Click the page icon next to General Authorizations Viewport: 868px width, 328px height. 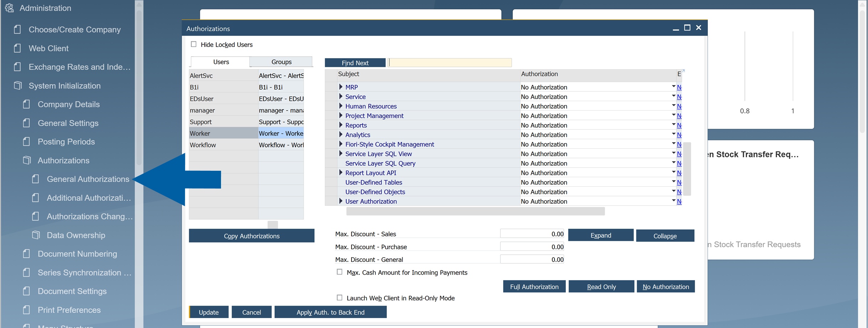[35, 179]
